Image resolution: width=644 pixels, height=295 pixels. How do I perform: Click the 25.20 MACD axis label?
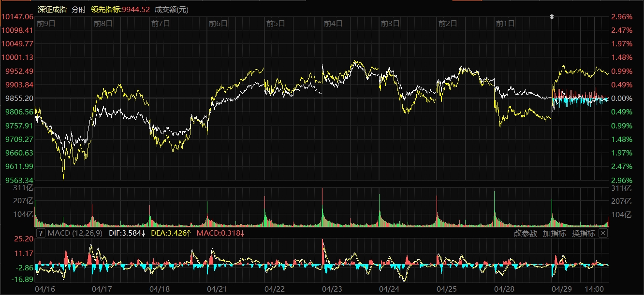coord(24,239)
